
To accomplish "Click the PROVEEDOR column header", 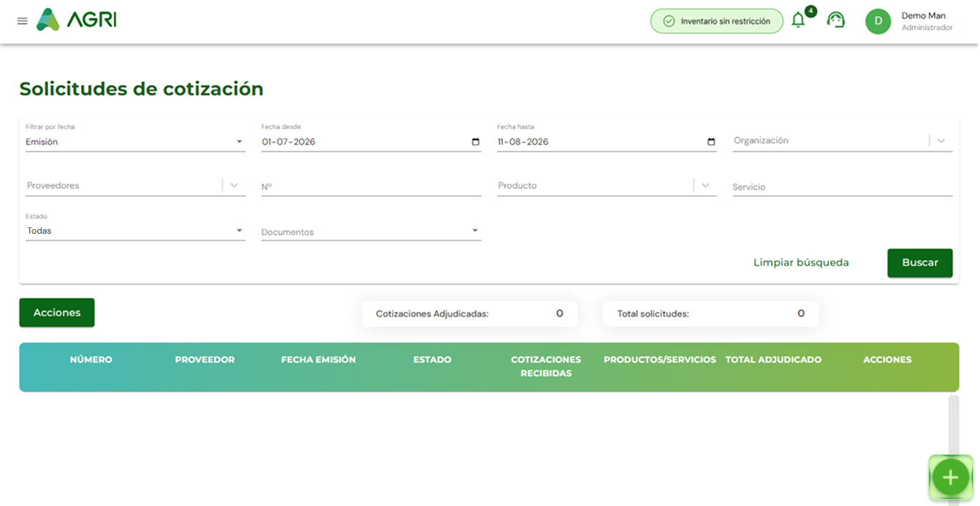I will (x=205, y=360).
